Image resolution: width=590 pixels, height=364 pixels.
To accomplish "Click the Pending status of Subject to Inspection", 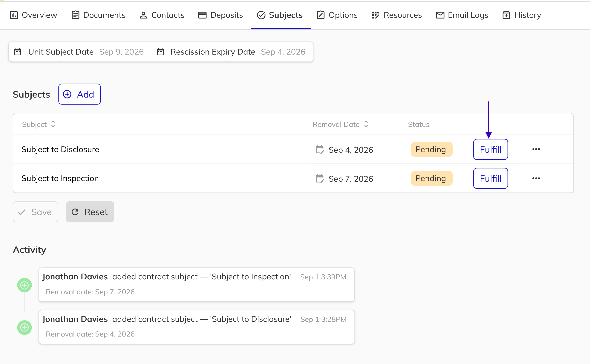I will pos(431,178).
